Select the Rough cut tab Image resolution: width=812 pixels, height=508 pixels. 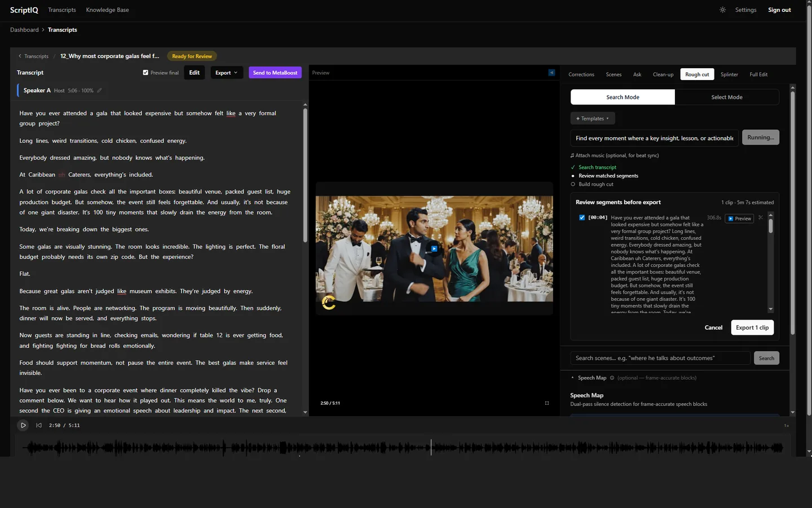click(x=697, y=75)
